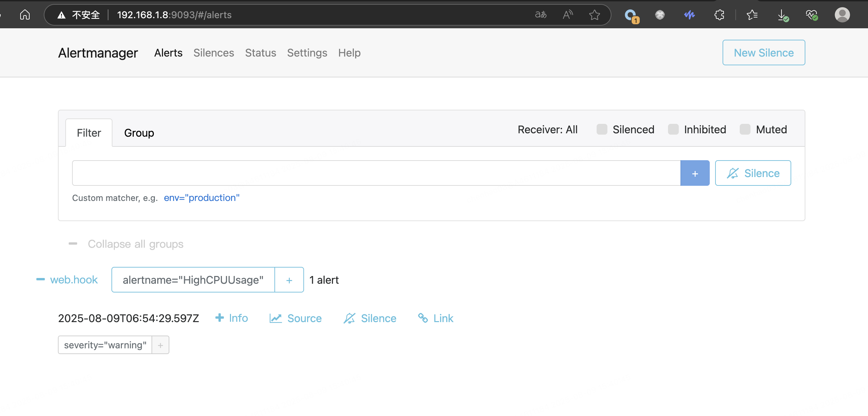This screenshot has width=868, height=416.
Task: Click the insecure-site warning icon
Action: pos(61,15)
